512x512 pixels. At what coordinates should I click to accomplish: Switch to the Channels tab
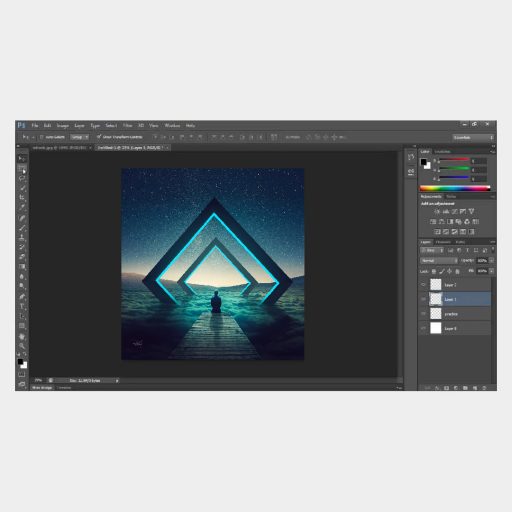443,242
